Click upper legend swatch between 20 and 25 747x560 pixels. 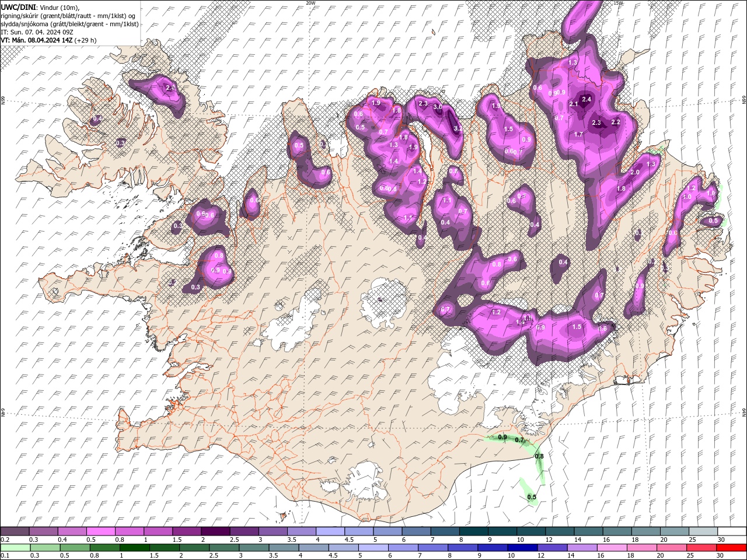click(x=675, y=531)
